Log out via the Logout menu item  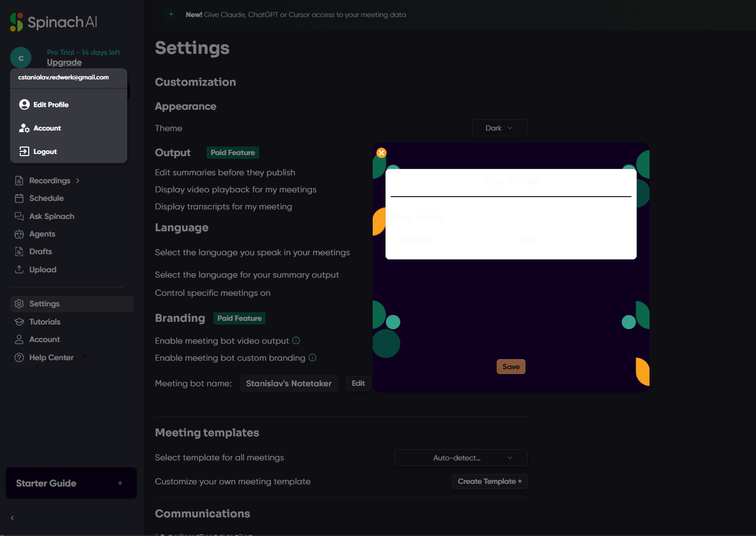(x=69, y=151)
